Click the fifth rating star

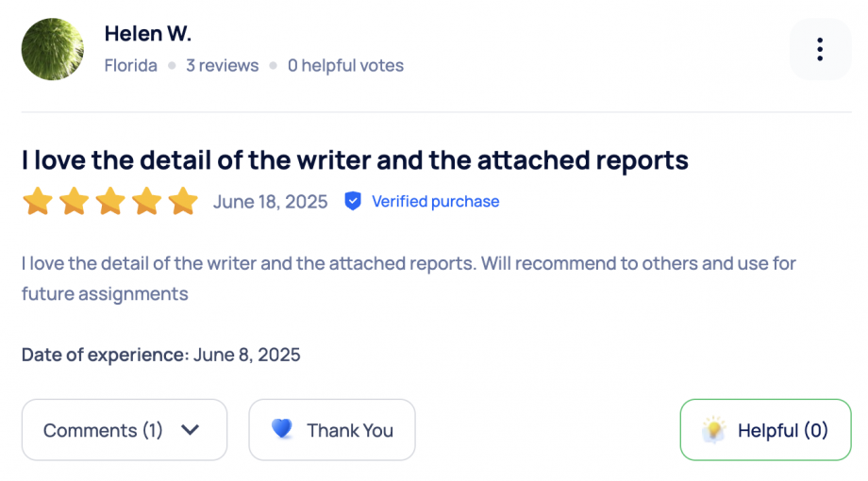183,201
